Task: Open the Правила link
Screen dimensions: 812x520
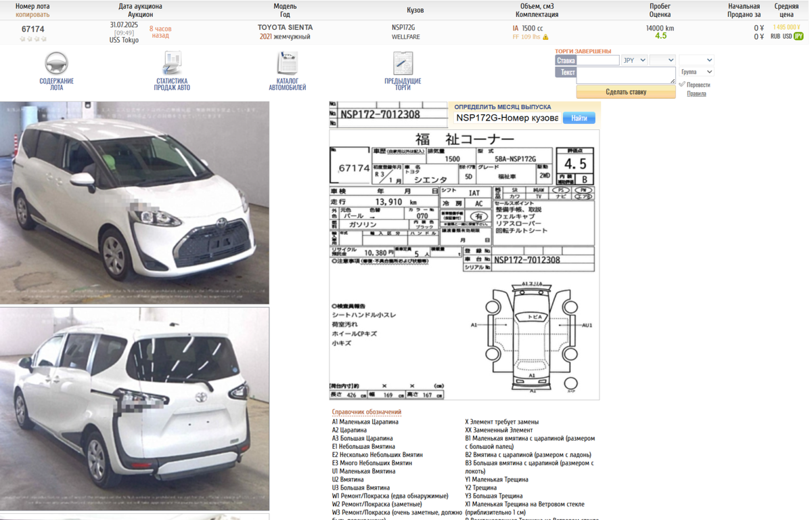Action: 696,94
